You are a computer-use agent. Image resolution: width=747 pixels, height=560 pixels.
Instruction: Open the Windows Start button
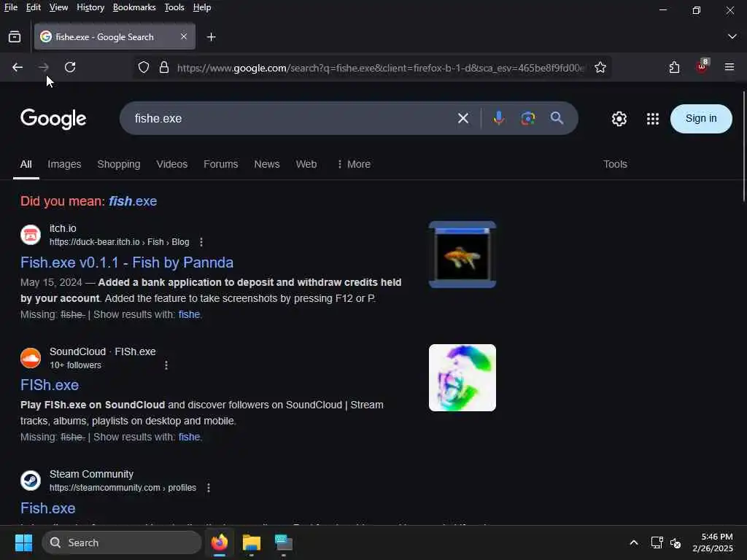click(23, 542)
